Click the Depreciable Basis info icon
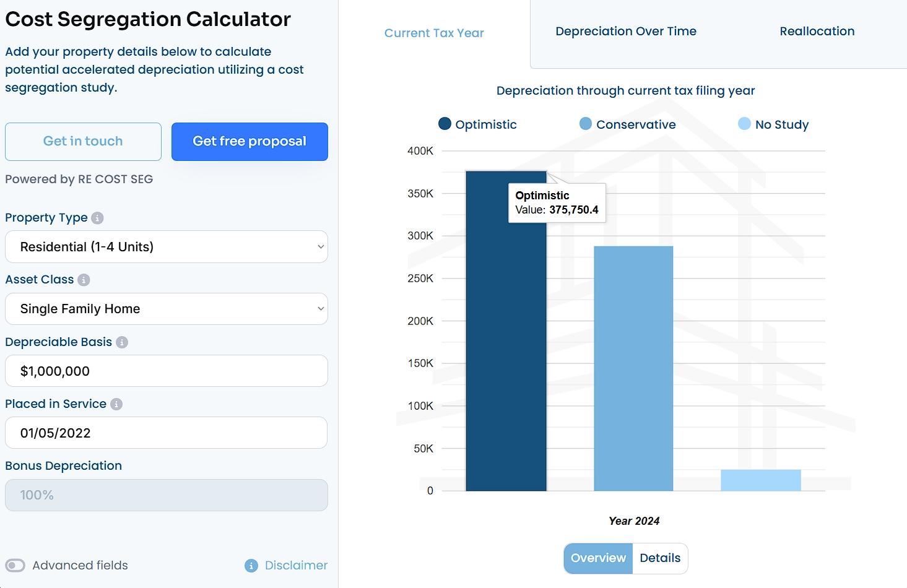The width and height of the screenshot is (907, 588). 122,342
